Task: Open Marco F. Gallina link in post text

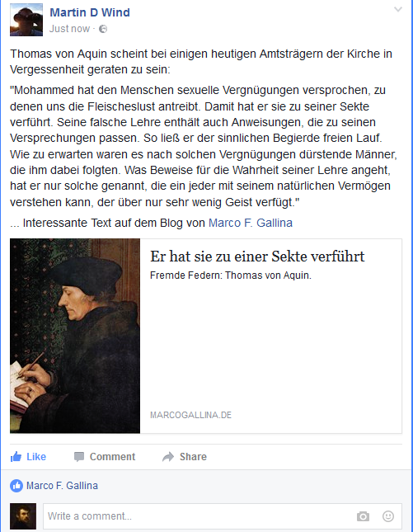Action: pos(251,223)
